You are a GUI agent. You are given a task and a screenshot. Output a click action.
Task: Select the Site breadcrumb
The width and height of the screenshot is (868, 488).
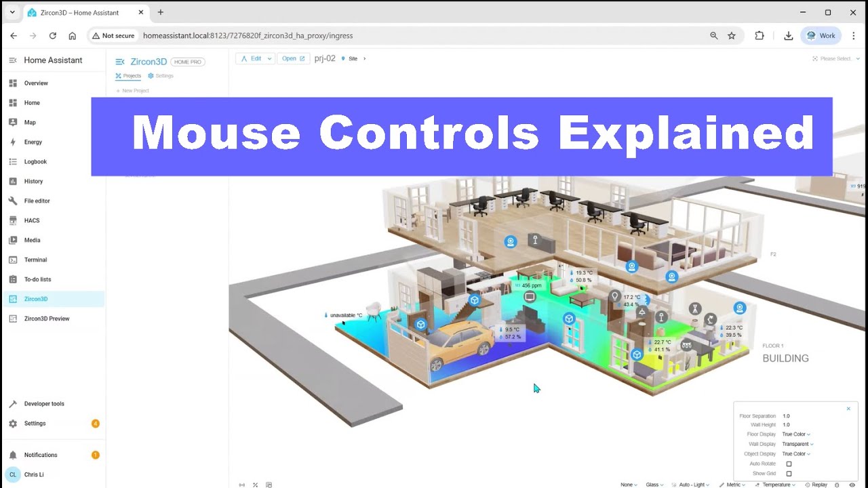pyautogui.click(x=350, y=59)
